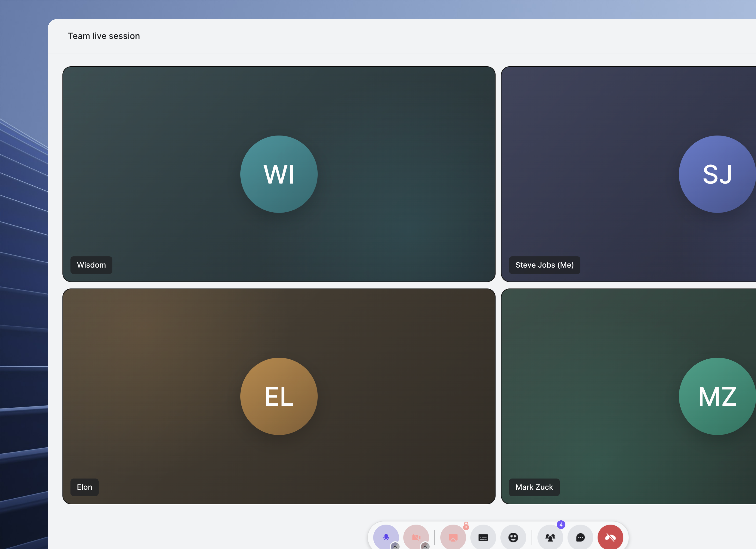Mute the microphone
Screen dimensions: 756x549
point(386,537)
